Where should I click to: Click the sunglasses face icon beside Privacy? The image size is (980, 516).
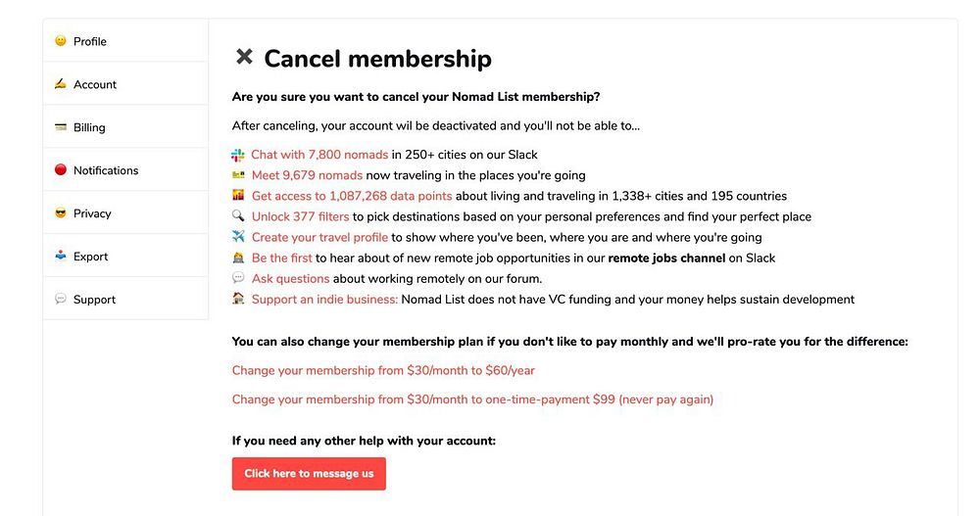61,213
